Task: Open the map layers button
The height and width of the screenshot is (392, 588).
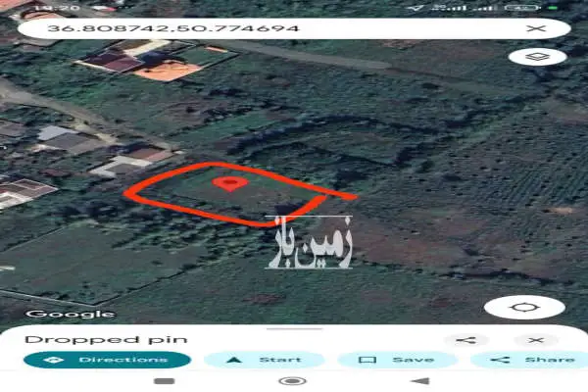Action: pyautogui.click(x=537, y=57)
